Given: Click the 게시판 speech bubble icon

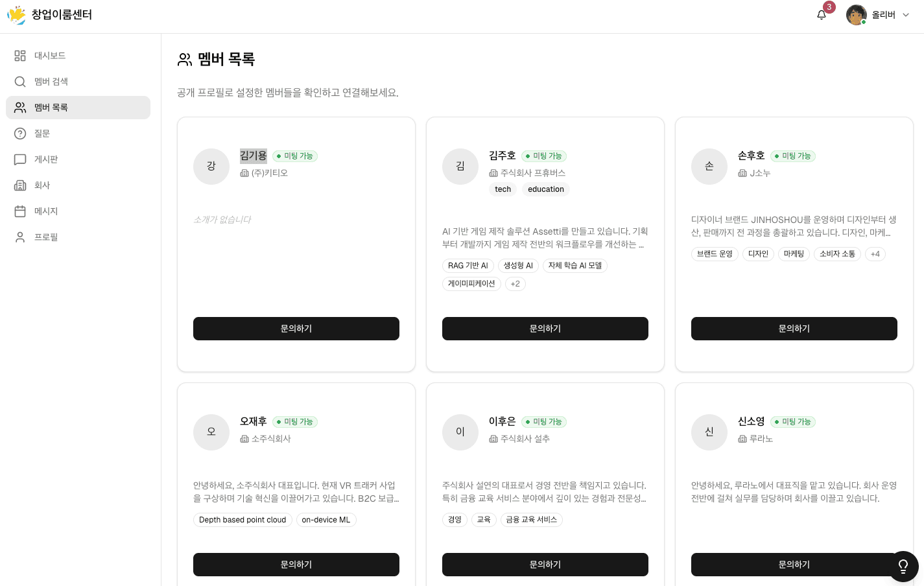Looking at the screenshot, I should pyautogui.click(x=20, y=159).
